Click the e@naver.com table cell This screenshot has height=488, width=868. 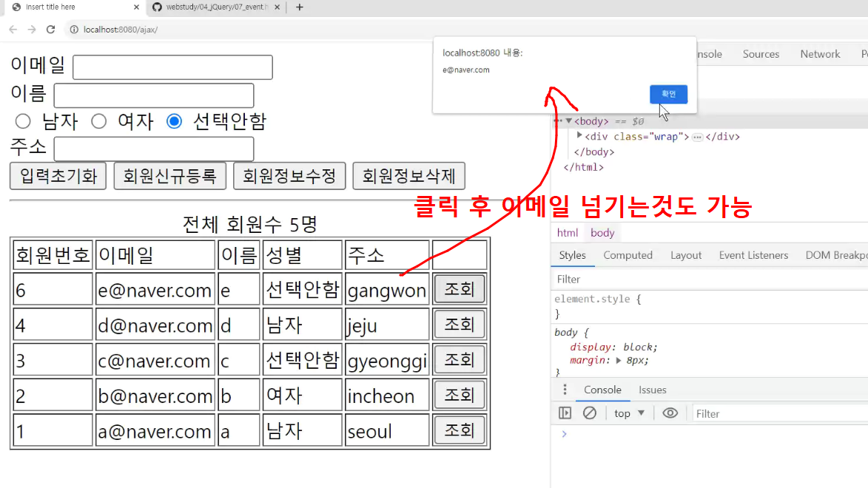(x=155, y=289)
